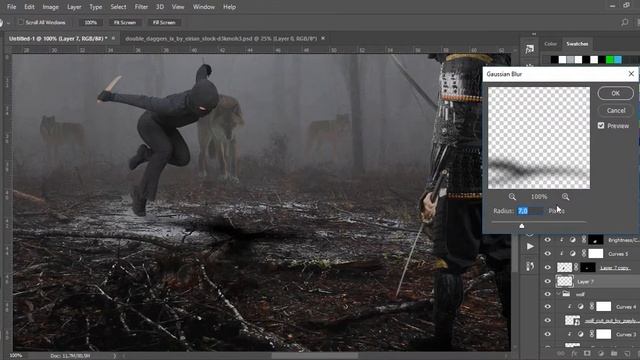Click the Gaussian Blur preview thumbnail

point(539,138)
